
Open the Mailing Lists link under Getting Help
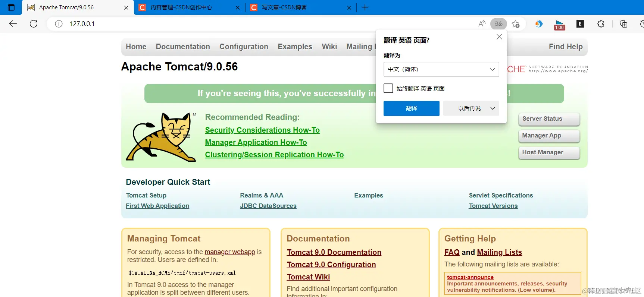(x=499, y=252)
